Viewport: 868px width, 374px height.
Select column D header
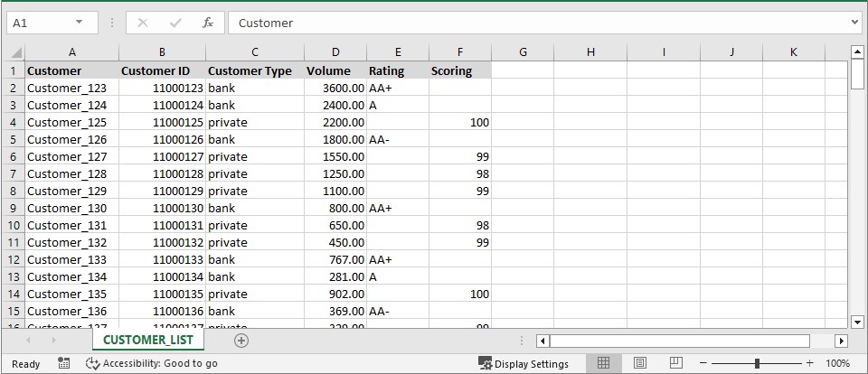click(335, 52)
